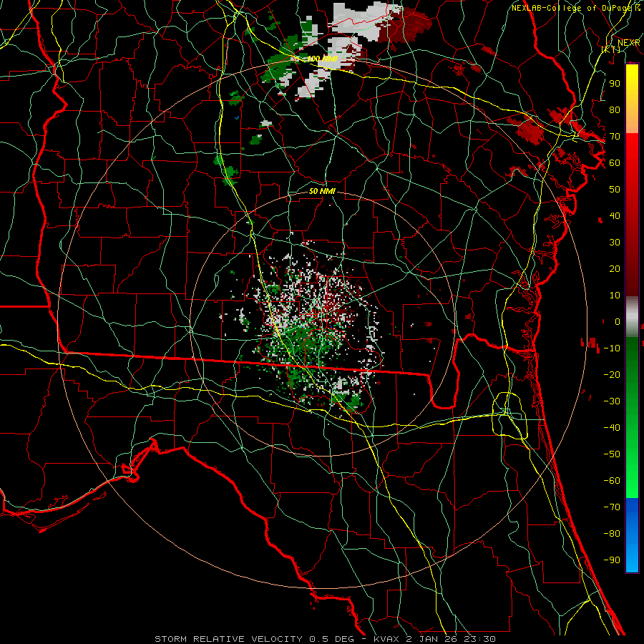
Task: Click the 40 label on the velocity legend
Action: (x=615, y=216)
